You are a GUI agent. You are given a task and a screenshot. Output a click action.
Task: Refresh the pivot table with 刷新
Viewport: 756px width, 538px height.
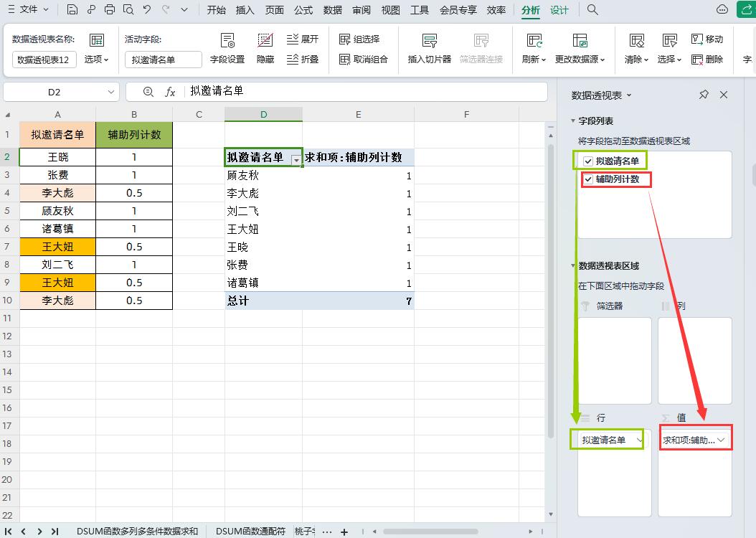534,48
